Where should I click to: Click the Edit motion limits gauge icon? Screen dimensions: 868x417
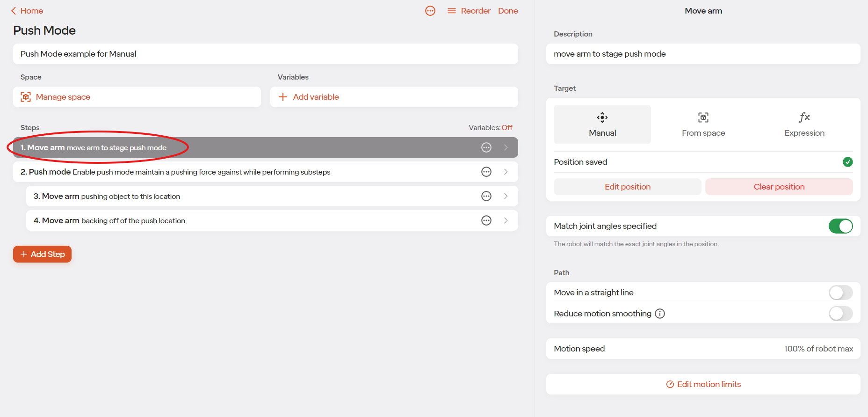coord(670,384)
